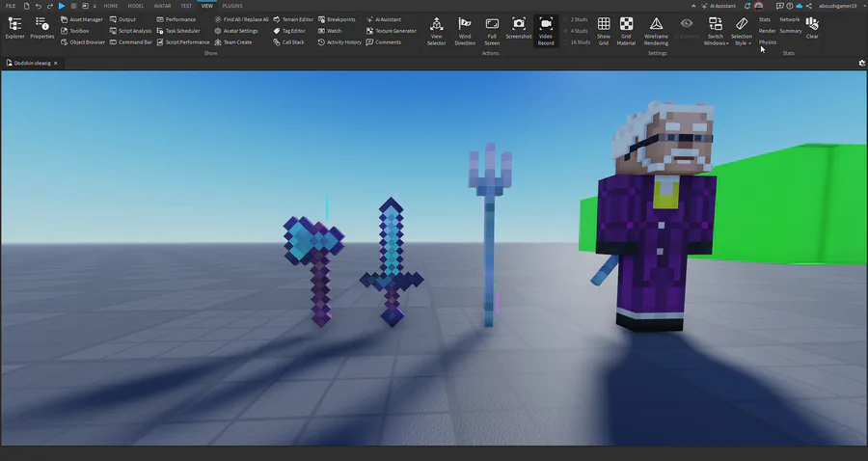Open the Properties panel
This screenshot has height=461, width=868.
point(42,28)
